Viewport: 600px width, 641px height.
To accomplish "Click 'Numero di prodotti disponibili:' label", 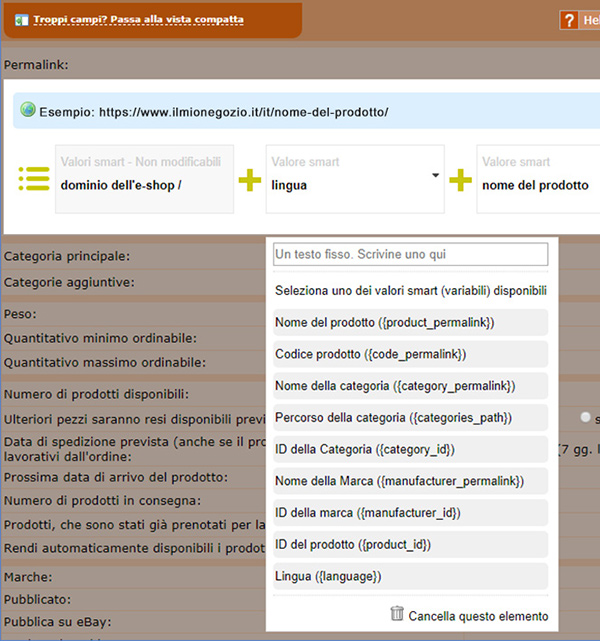I will point(96,394).
